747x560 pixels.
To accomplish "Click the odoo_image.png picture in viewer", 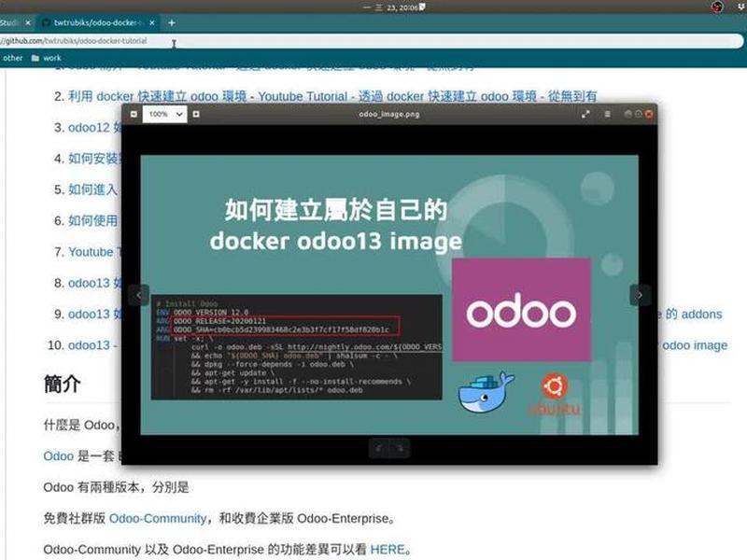I will (389, 295).
